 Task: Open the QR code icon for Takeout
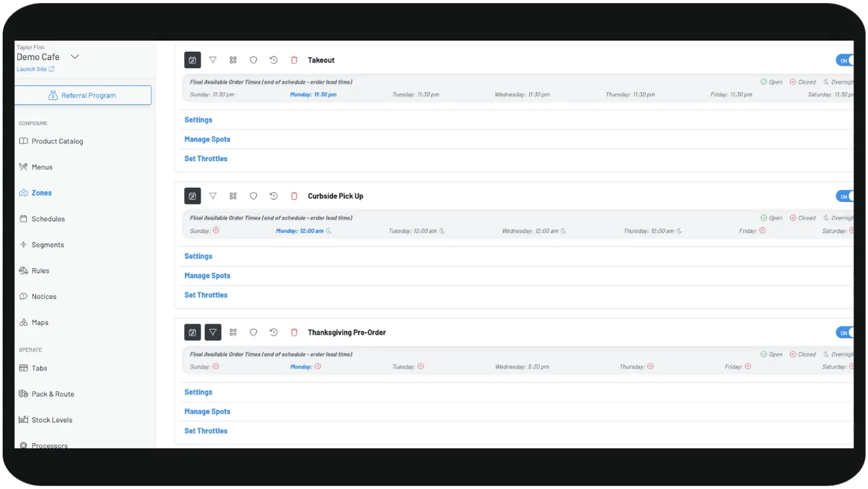coord(233,60)
